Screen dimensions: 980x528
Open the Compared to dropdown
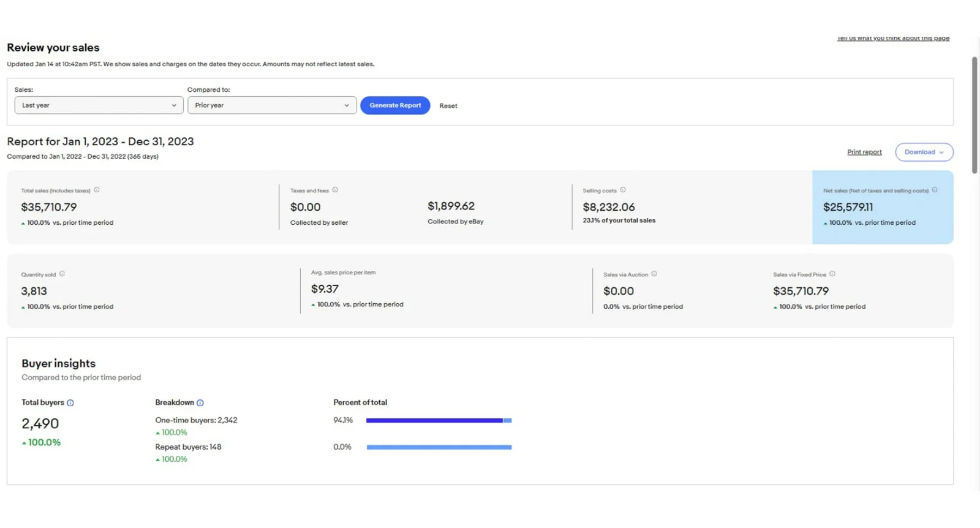coord(271,105)
